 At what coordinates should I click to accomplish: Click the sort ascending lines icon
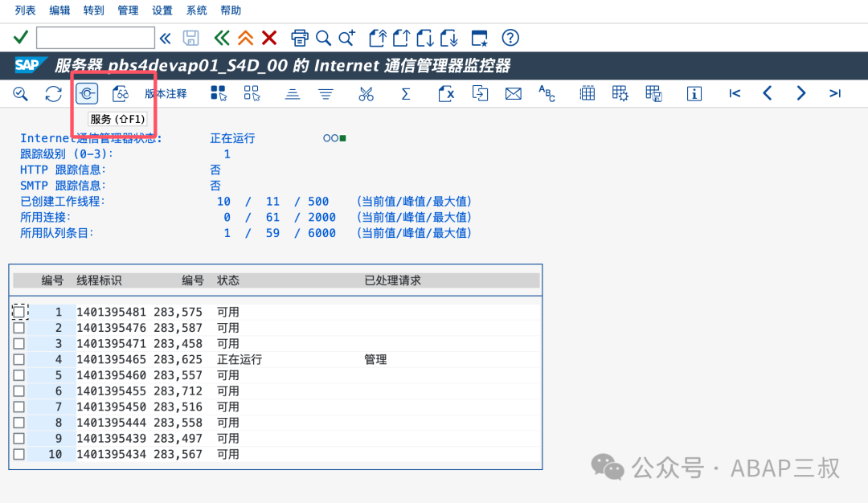tap(292, 93)
